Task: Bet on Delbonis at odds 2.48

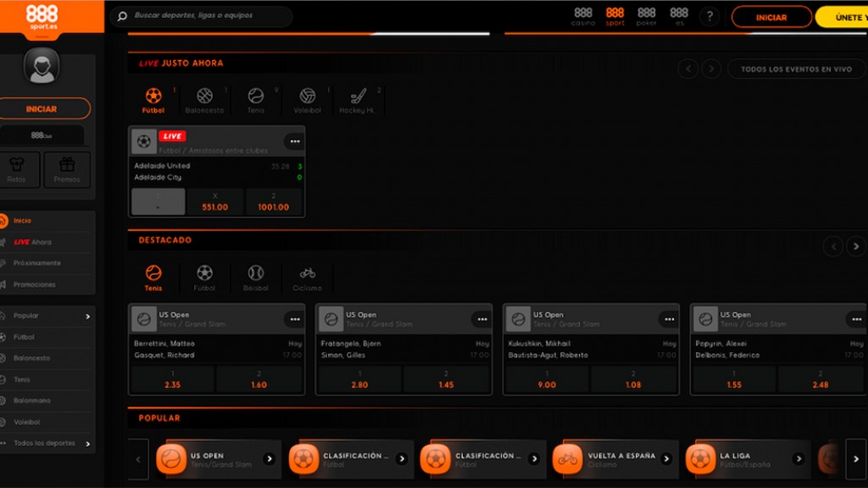Action: click(x=821, y=380)
